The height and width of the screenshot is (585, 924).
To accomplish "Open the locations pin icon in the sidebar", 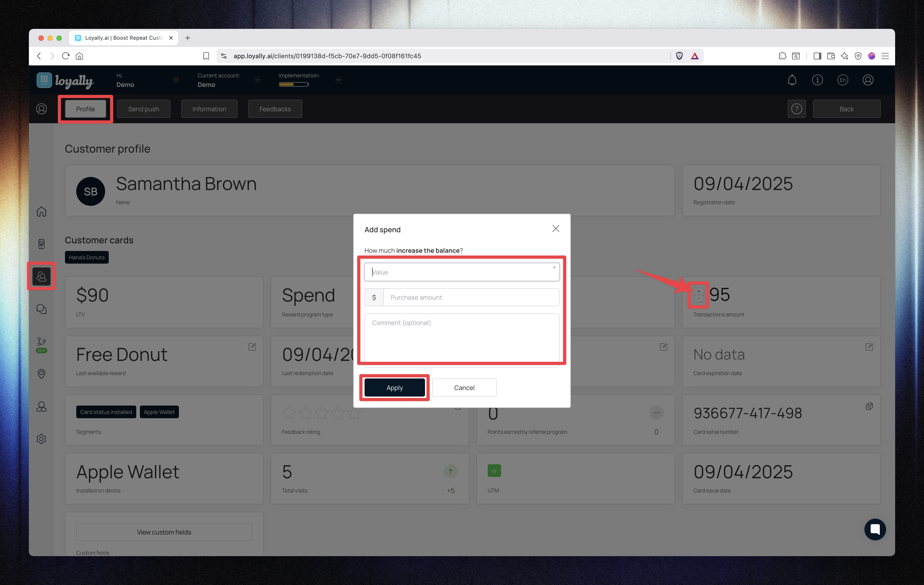I will tap(42, 374).
